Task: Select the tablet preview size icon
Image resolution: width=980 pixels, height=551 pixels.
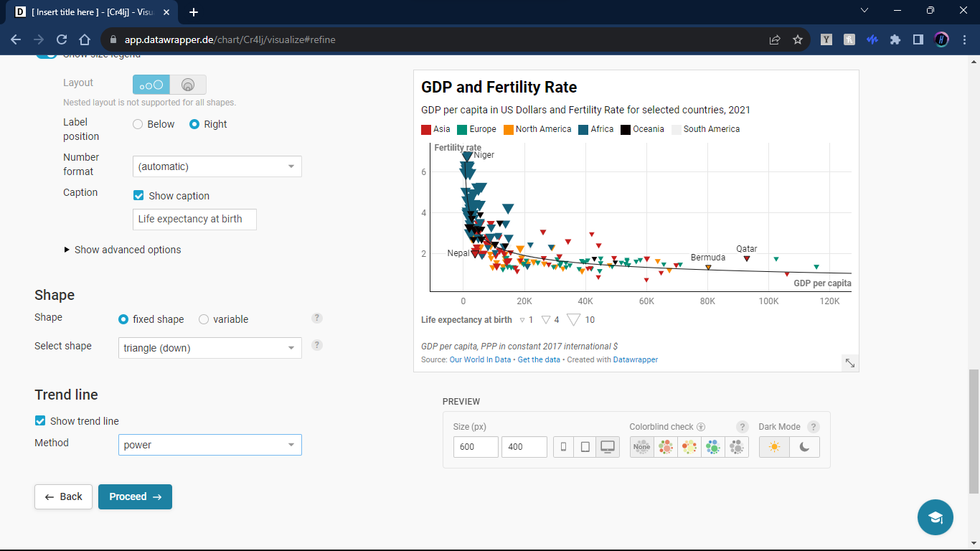Action: pos(585,447)
